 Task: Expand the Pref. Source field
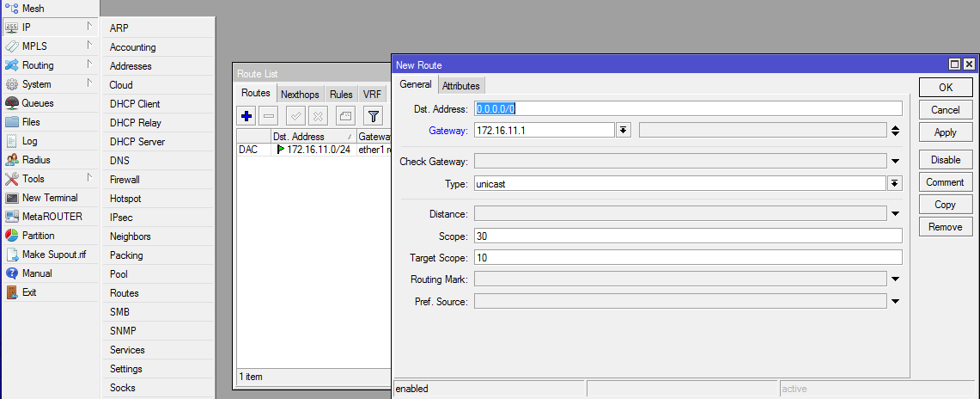895,302
